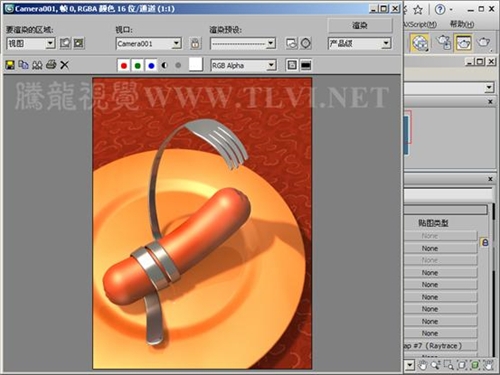Screen dimensions: 500x375
Task: Minimize the Camera001 render window
Action: coord(374,9)
